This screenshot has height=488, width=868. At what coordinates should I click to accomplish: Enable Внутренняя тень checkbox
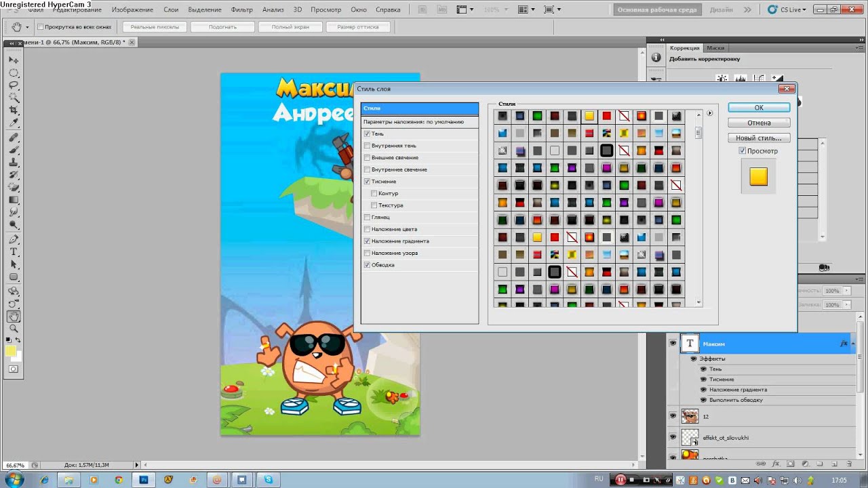(x=367, y=146)
